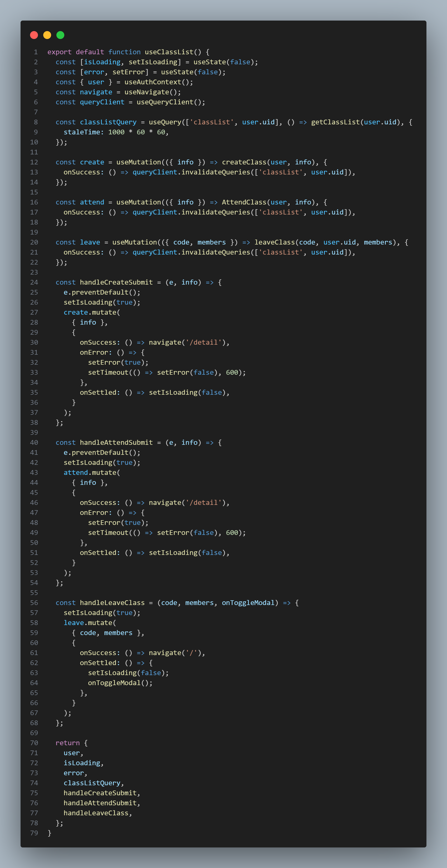Click the AttendClass call on line 16
The height and width of the screenshot is (868, 447).
tap(244, 202)
